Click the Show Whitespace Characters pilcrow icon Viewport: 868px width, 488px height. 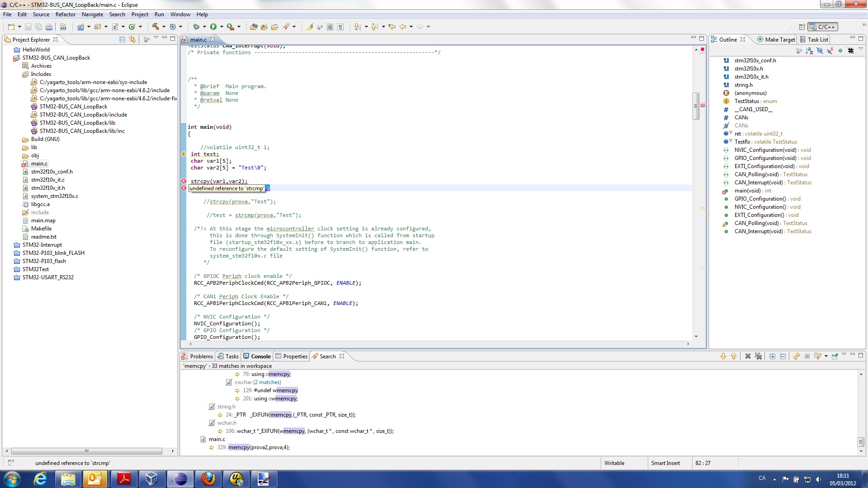tap(340, 27)
